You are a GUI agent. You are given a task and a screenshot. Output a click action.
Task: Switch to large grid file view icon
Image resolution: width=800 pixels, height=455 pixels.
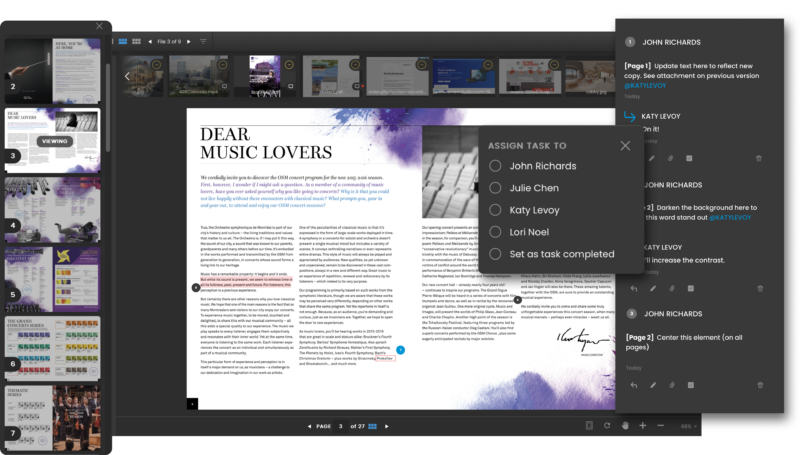pos(123,41)
